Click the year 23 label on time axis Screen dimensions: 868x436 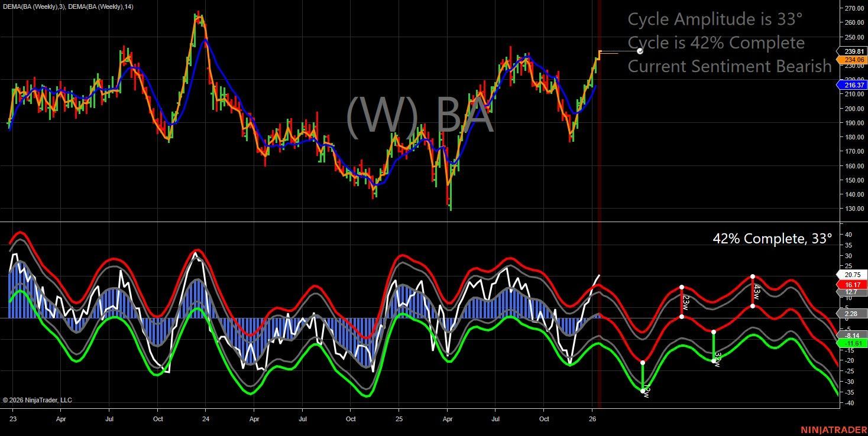click(x=12, y=419)
